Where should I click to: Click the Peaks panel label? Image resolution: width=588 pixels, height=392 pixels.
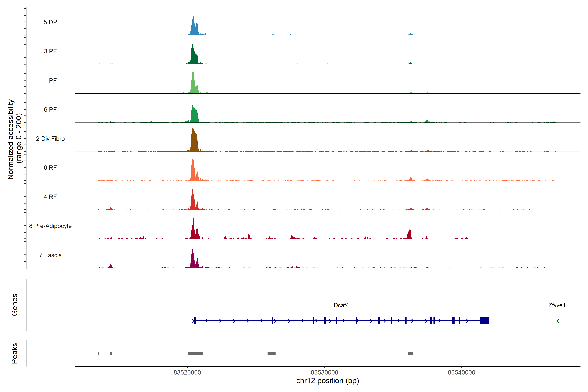click(x=15, y=353)
